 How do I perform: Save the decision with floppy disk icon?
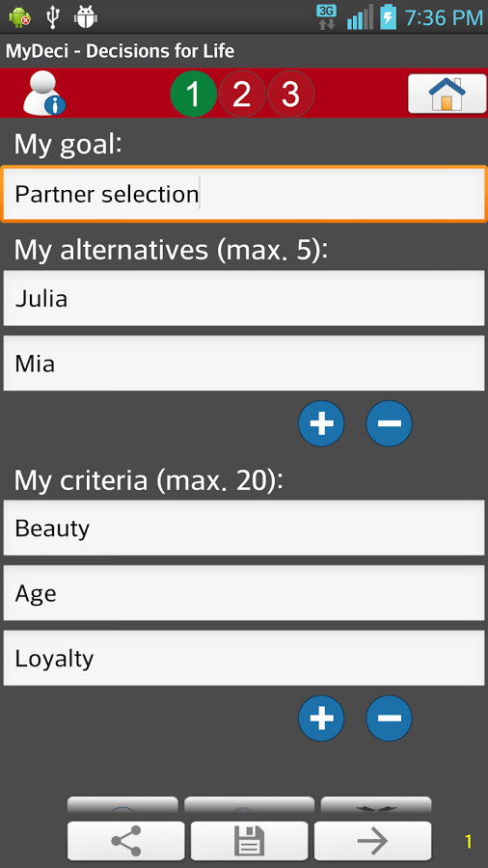point(250,841)
